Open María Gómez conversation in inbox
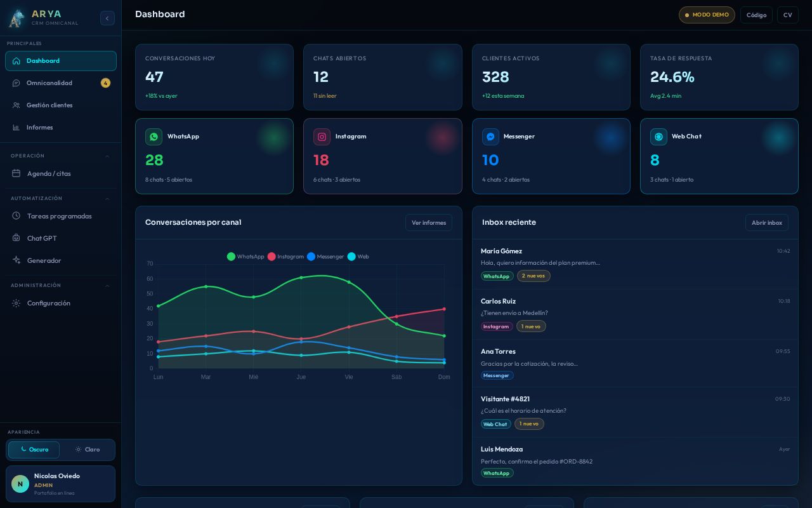 click(x=635, y=264)
